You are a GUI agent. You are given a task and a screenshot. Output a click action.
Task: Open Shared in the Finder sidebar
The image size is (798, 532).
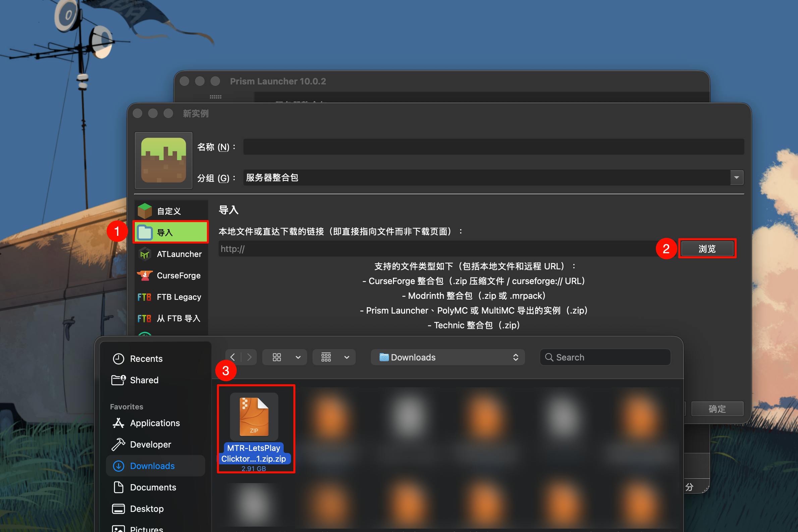[x=144, y=380]
